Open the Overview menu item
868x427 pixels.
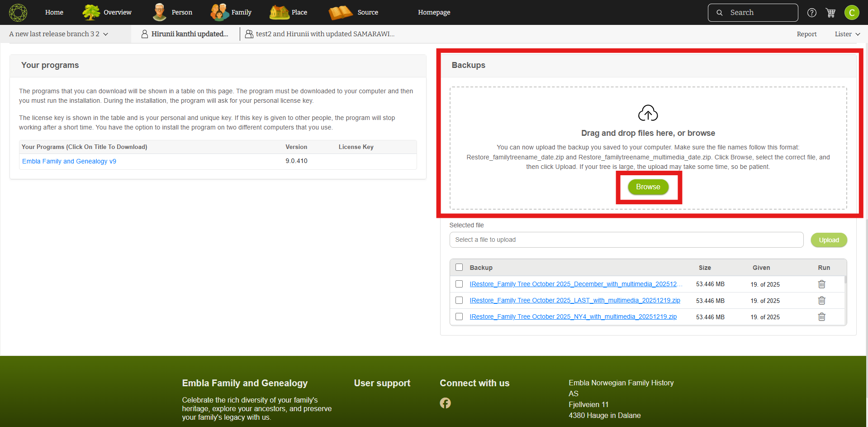pos(107,12)
